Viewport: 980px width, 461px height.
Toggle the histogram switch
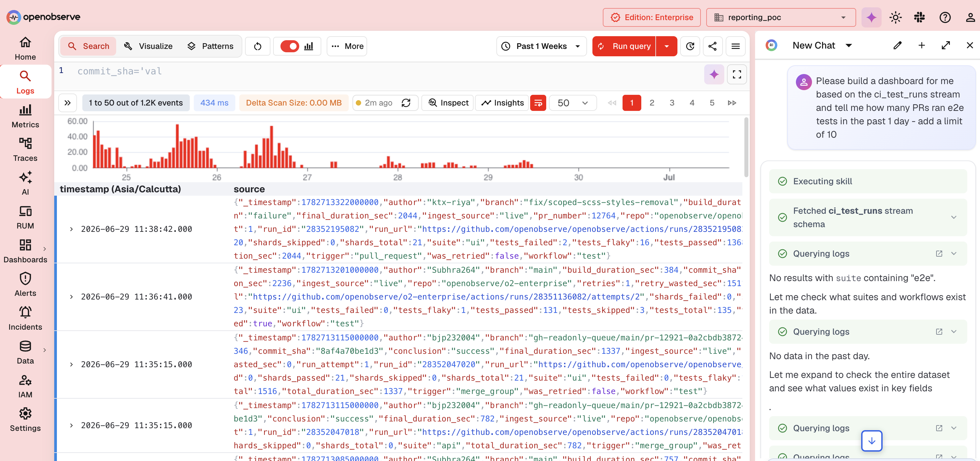coord(290,46)
